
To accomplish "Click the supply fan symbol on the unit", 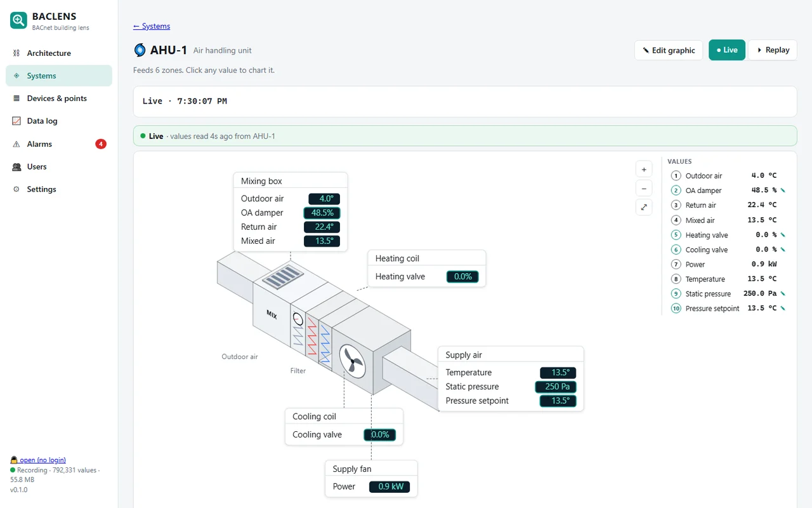I will click(x=351, y=361).
